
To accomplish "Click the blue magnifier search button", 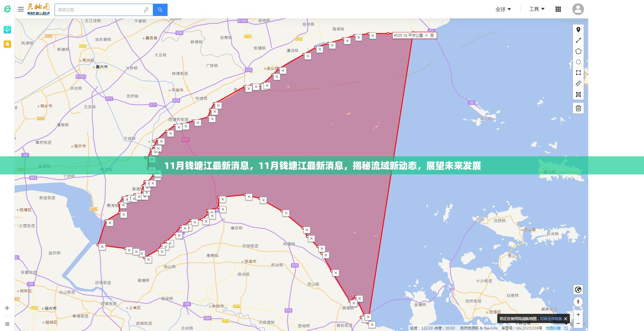I will (160, 10).
